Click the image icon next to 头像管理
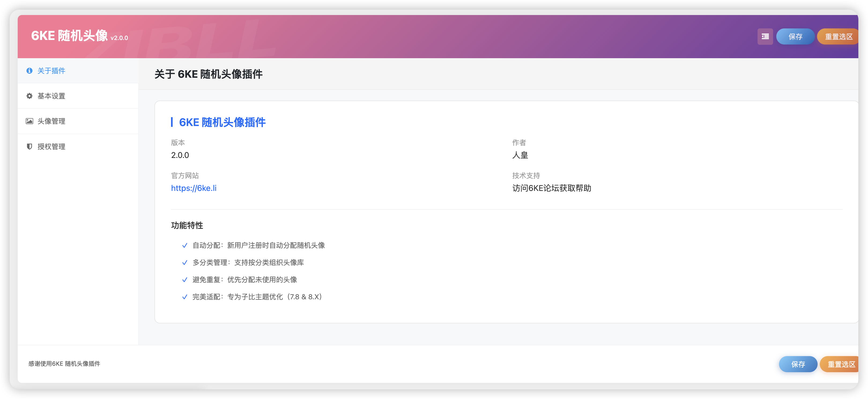Screen dimensions: 868x399 (29, 121)
